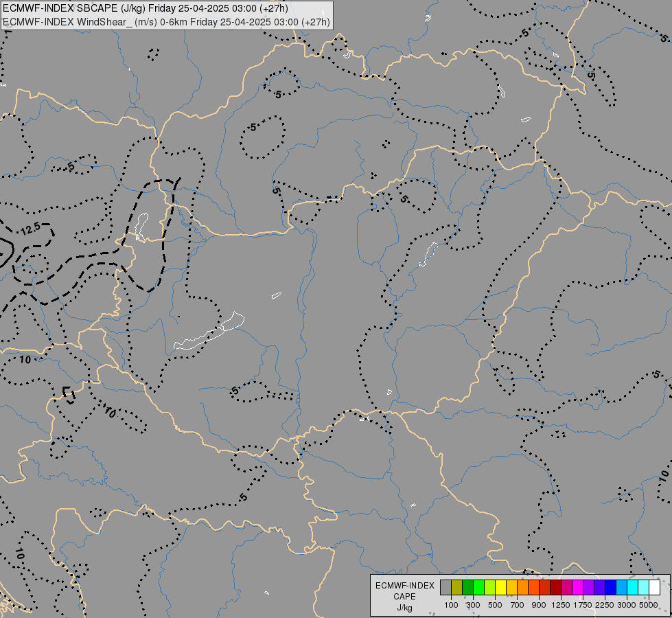Select the dark maroon legend swatch
Image resolution: width=672 pixels, height=618 pixels.
click(x=556, y=588)
